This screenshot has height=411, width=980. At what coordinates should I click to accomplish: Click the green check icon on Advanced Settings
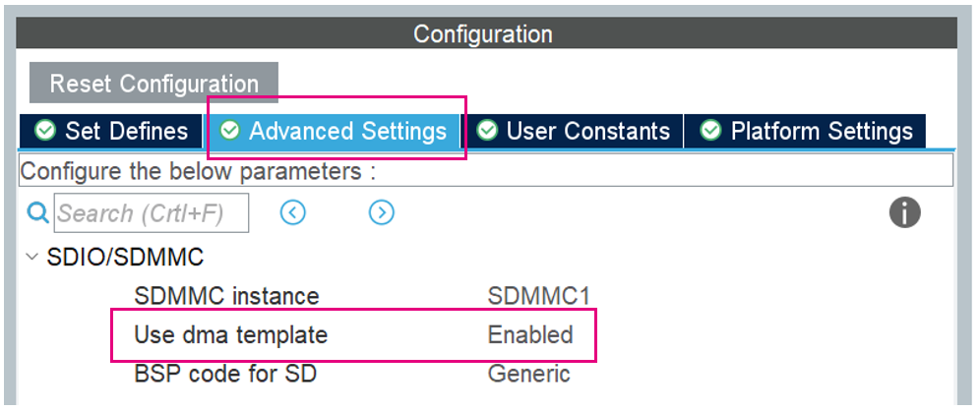click(x=230, y=131)
